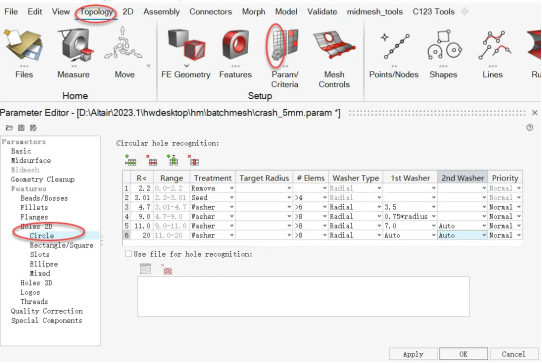Click the delete column table icon

pyautogui.click(x=193, y=160)
